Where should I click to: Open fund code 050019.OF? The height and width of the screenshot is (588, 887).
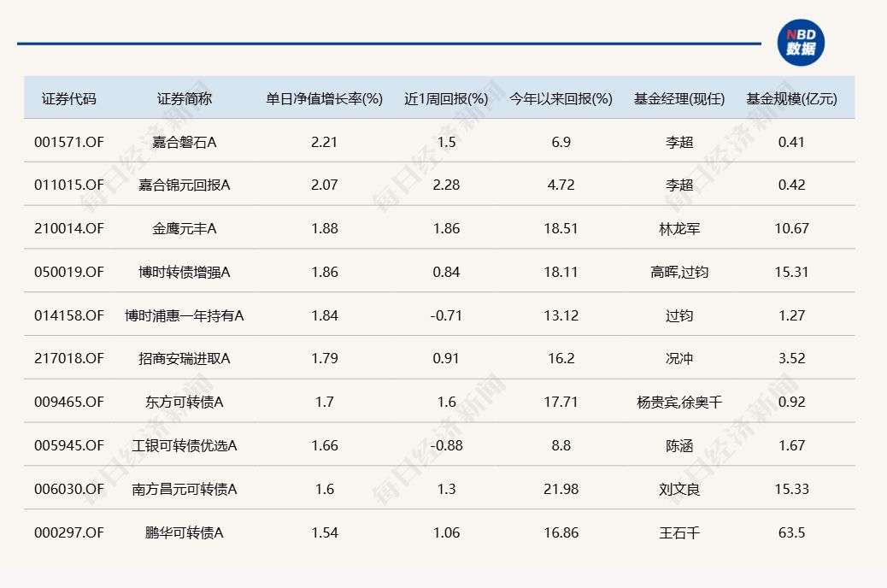point(69,272)
